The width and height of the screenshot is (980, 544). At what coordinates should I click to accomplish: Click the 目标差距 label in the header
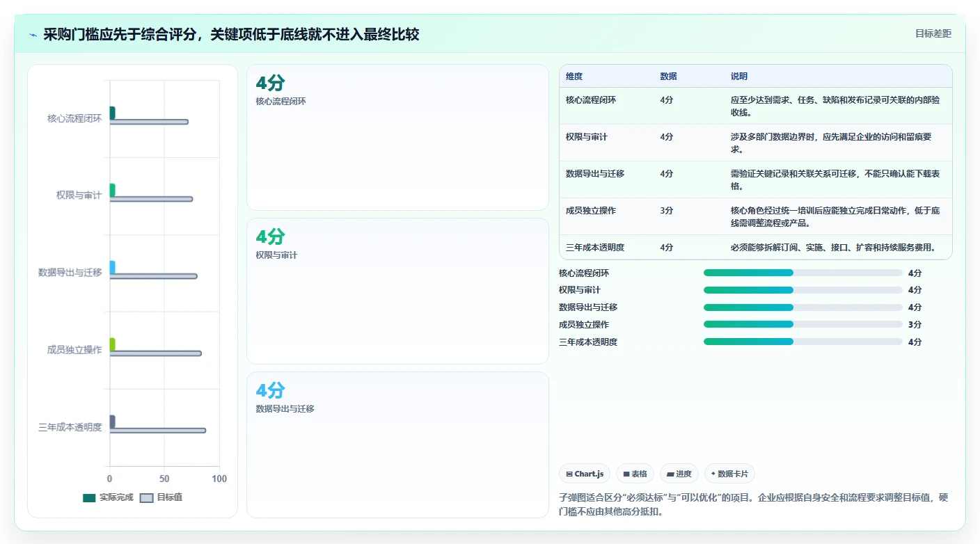pos(933,33)
